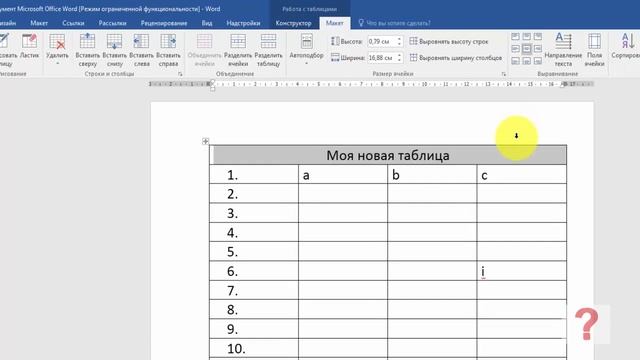Click the cell numbered '5.'
Screen dimensions: 640x360
click(x=254, y=251)
